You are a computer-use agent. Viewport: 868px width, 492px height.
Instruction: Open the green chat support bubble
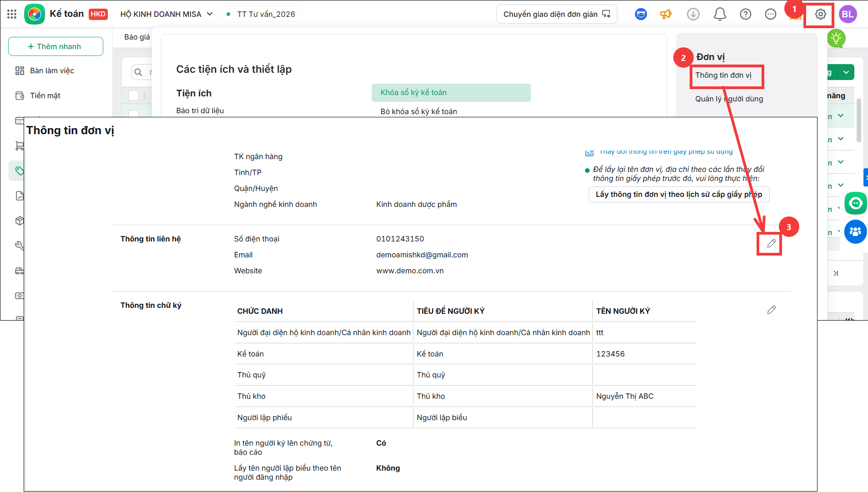pos(856,203)
